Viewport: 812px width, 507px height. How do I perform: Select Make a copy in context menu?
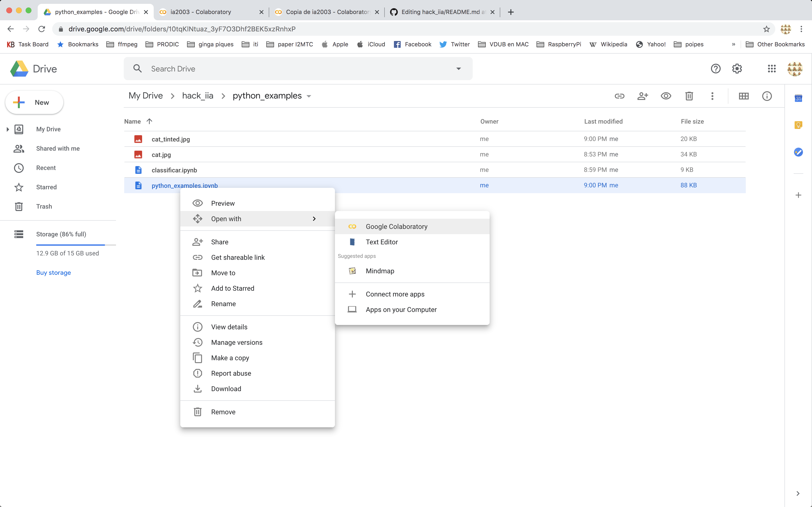pyautogui.click(x=230, y=358)
